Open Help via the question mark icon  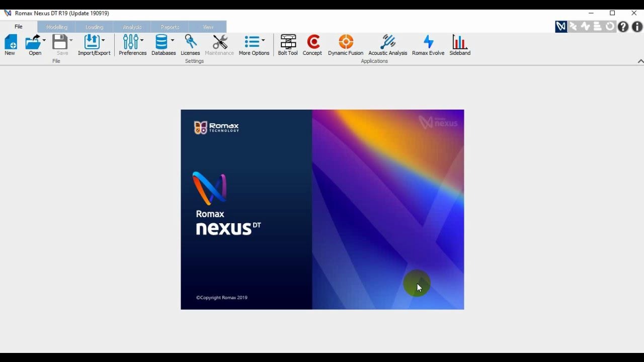[x=623, y=27]
